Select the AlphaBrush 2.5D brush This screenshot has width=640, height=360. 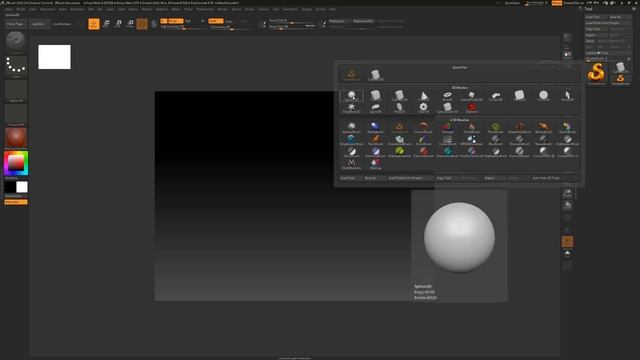point(376,127)
